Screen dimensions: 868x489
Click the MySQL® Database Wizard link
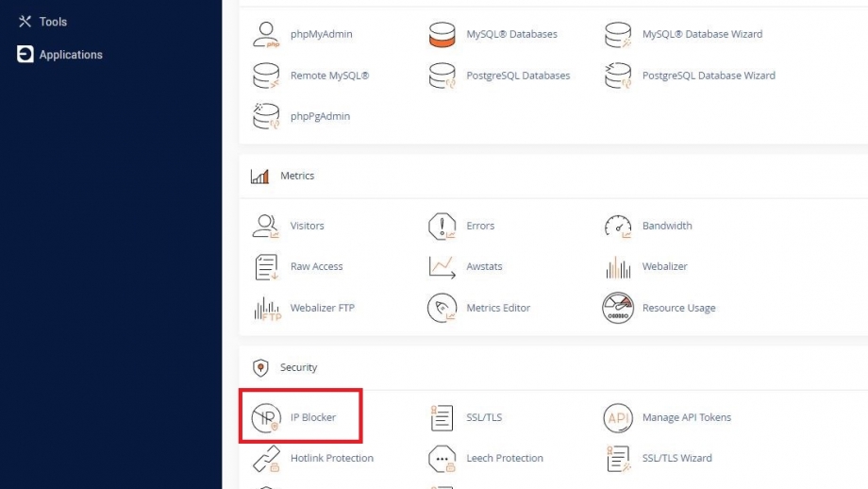point(702,34)
